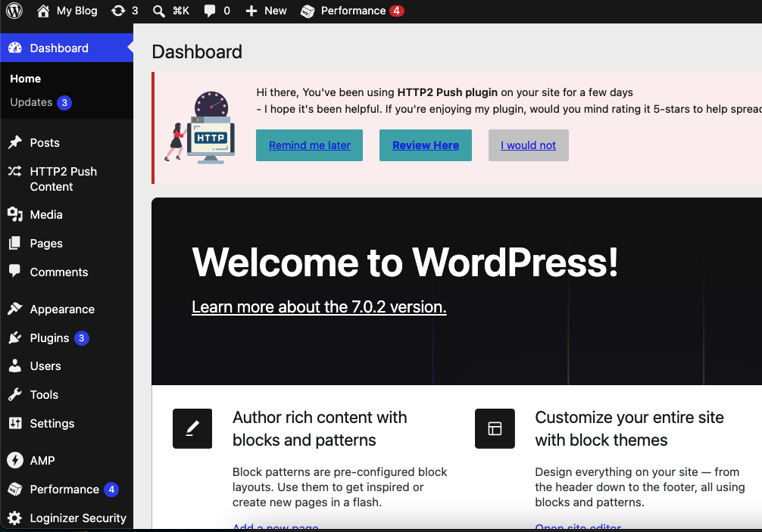Click the ⌘K search shortcut label

coord(181,11)
